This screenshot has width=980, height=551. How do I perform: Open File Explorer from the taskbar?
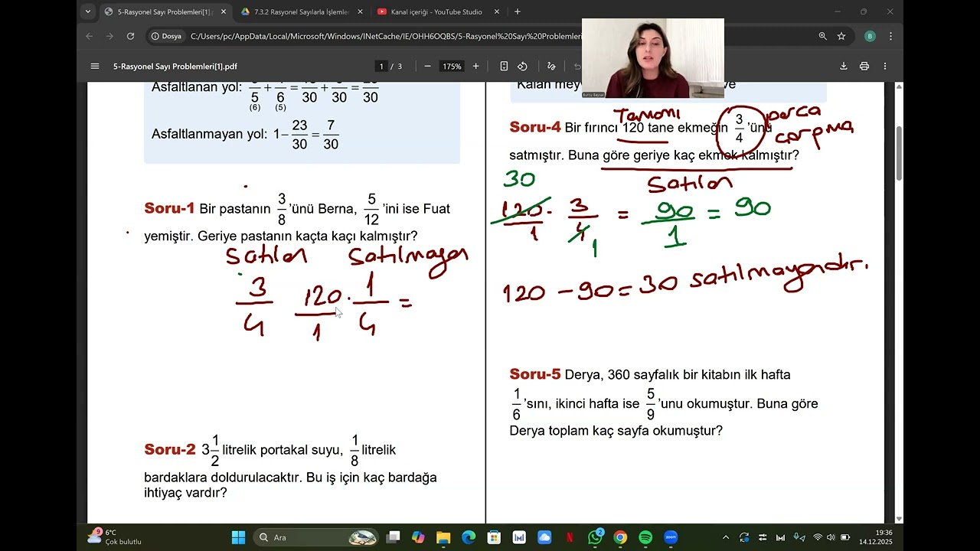pos(443,537)
